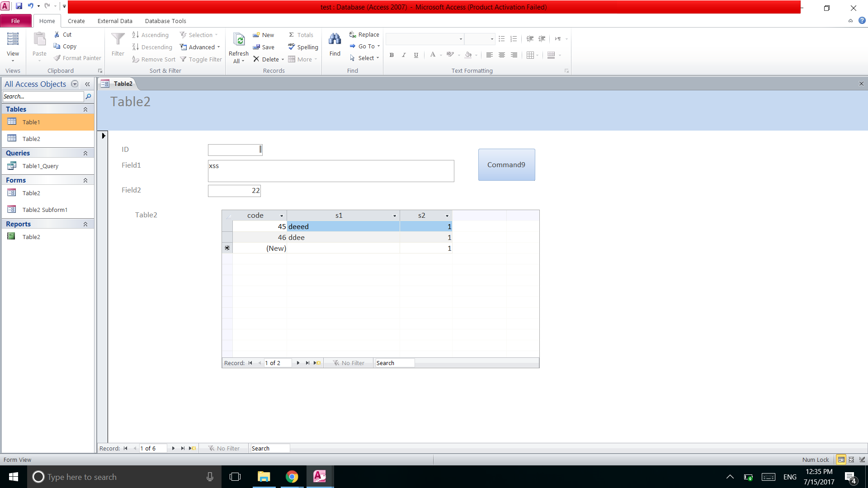Open the Selection filter dropdown
The width and height of the screenshot is (868, 488).
199,35
